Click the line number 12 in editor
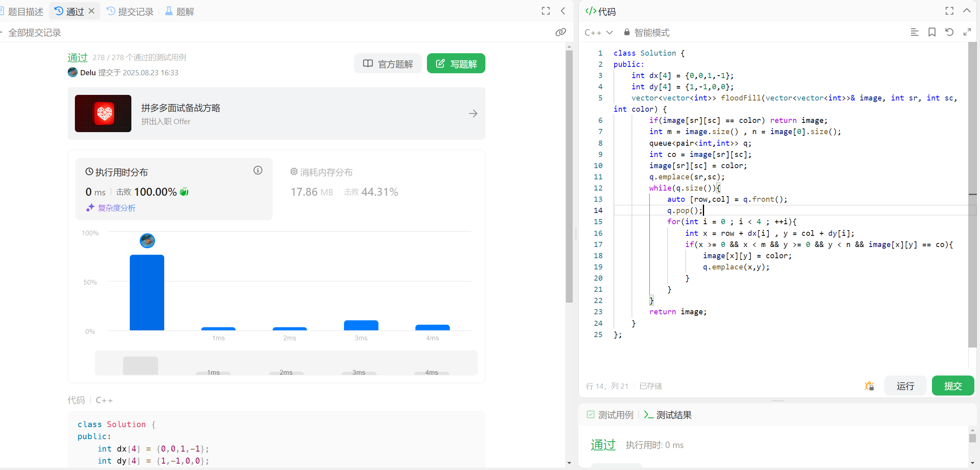The height and width of the screenshot is (470, 980). (598, 188)
